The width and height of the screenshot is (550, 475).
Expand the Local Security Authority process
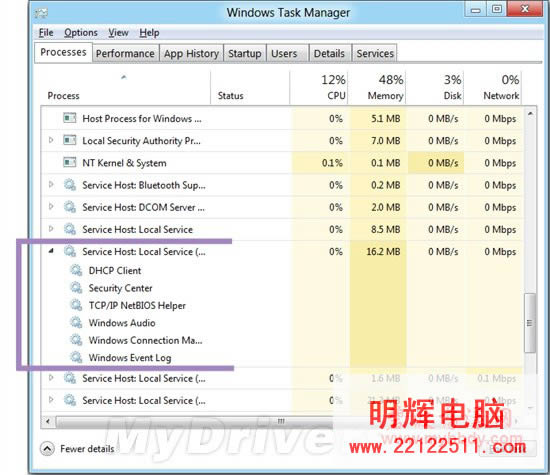tap(51, 140)
